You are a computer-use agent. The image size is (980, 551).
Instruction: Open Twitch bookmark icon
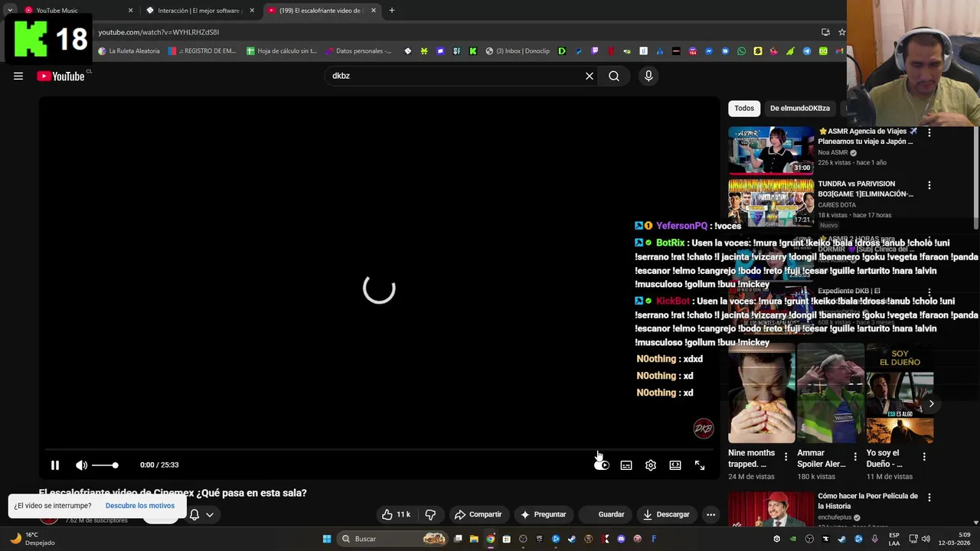point(594,51)
